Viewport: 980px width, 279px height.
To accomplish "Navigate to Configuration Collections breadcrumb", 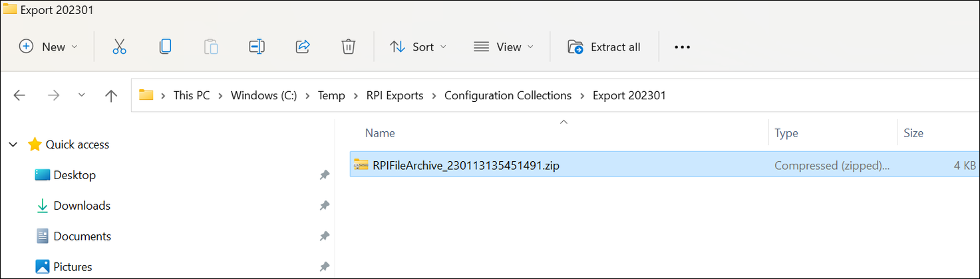I will coord(508,95).
